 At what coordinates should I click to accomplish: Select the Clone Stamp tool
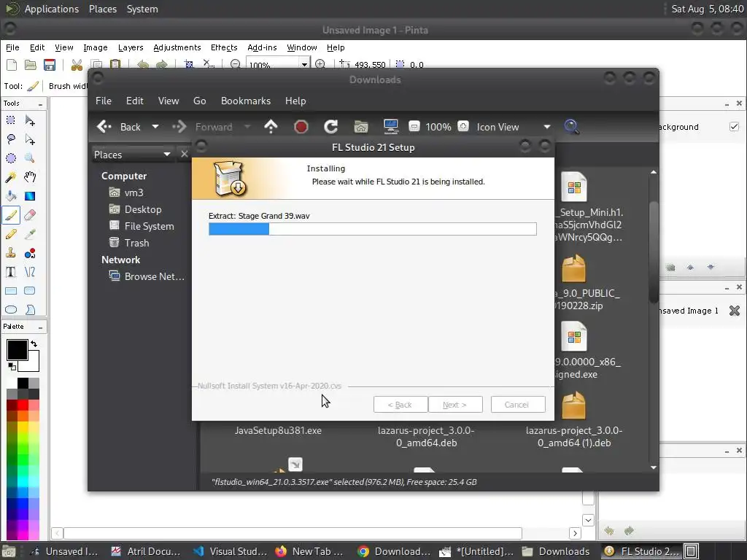(x=10, y=253)
